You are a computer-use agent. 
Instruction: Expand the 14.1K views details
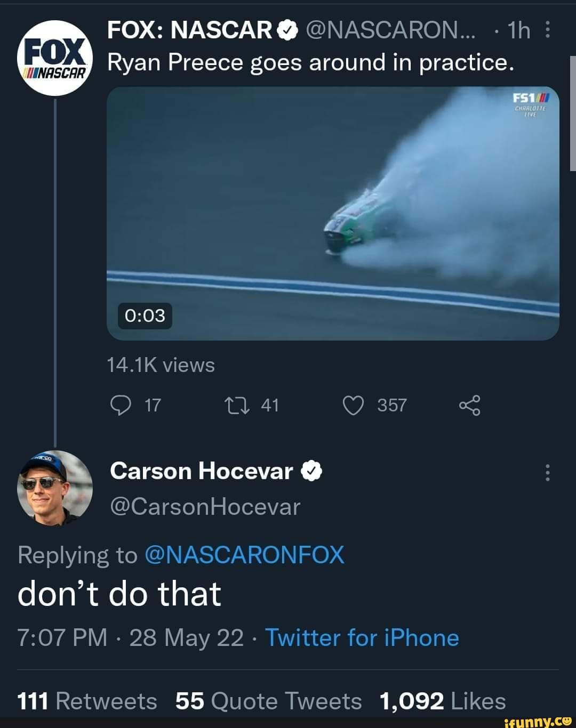pyautogui.click(x=160, y=365)
